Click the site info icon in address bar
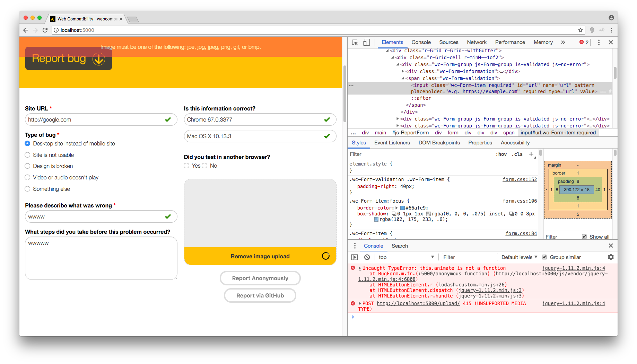The height and width of the screenshot is (364, 637). (56, 30)
